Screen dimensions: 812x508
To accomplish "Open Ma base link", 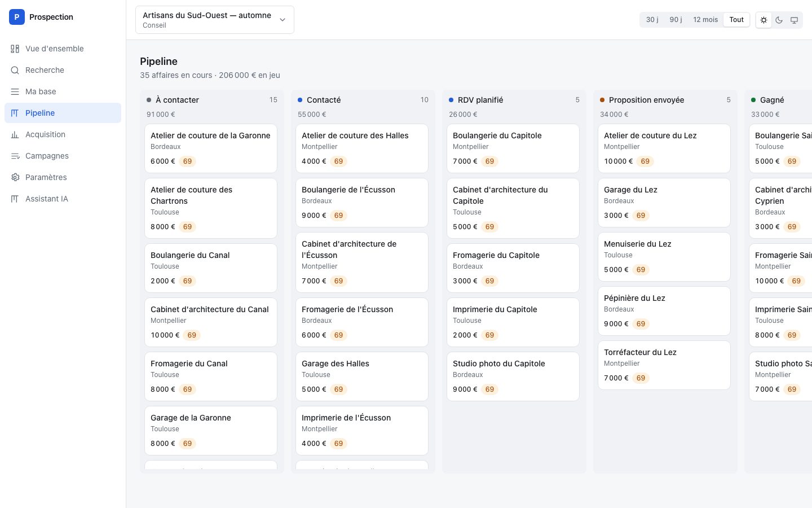I will (x=63, y=91).
